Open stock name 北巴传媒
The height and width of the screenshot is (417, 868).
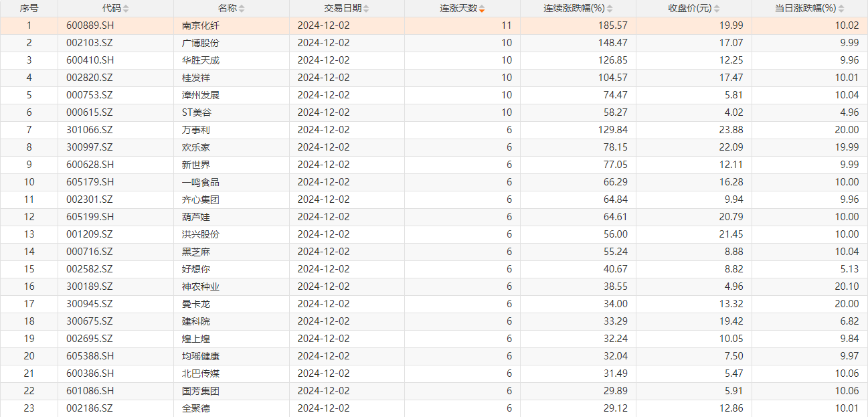coord(201,373)
